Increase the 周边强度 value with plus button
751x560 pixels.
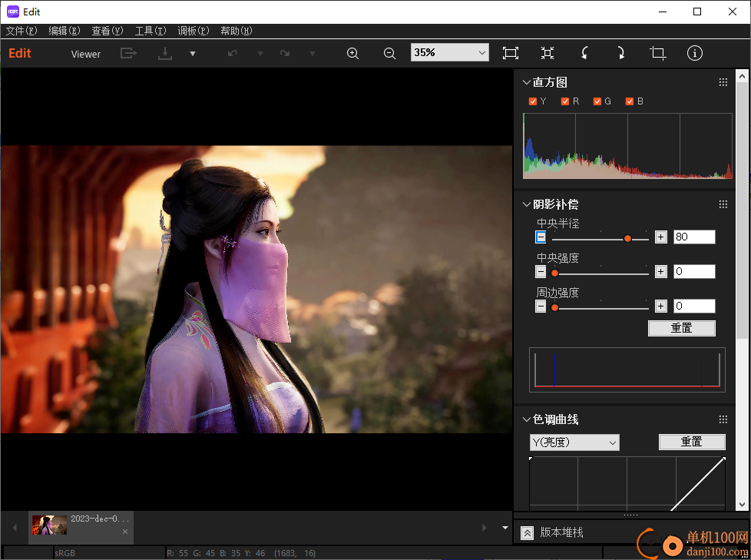click(x=661, y=306)
